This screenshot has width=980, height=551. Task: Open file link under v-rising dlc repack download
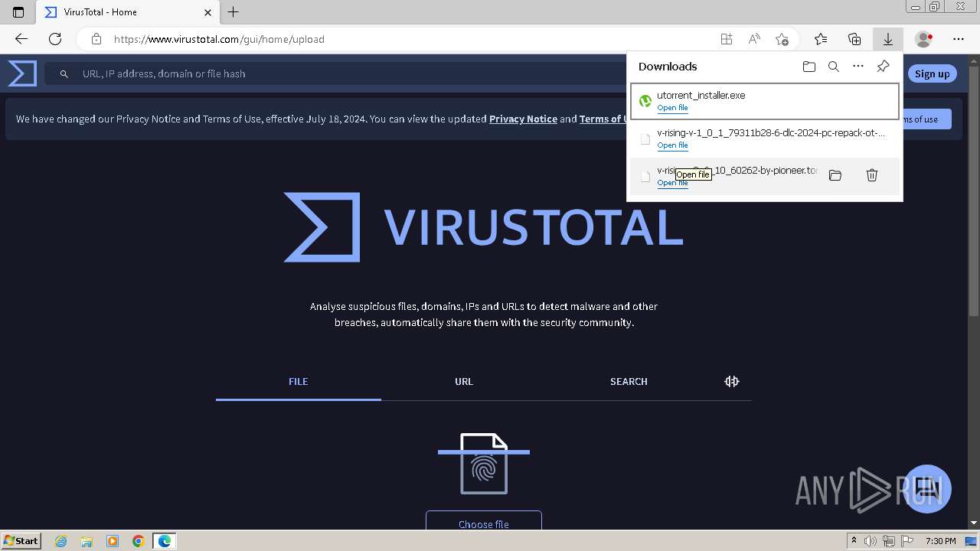click(672, 145)
